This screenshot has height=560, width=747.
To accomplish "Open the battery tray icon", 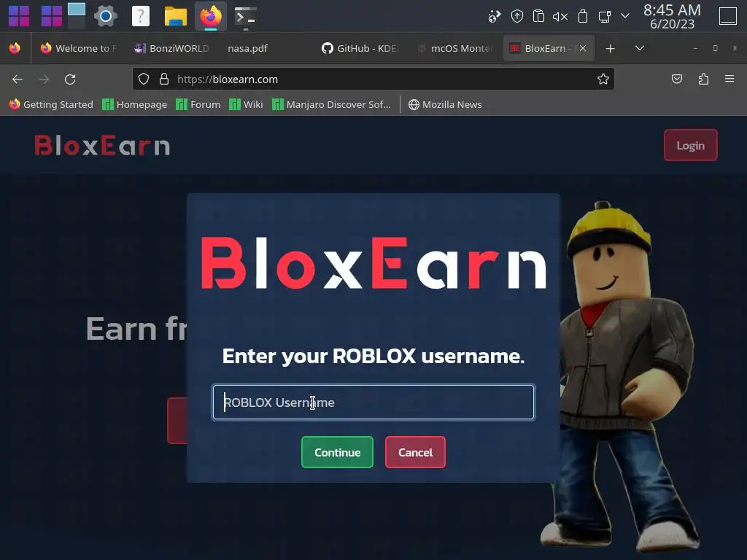I will (583, 17).
